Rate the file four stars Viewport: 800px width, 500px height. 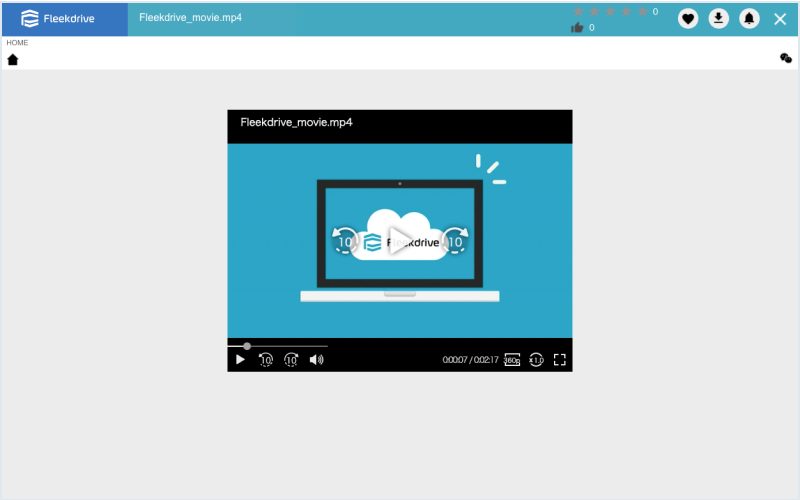point(627,11)
